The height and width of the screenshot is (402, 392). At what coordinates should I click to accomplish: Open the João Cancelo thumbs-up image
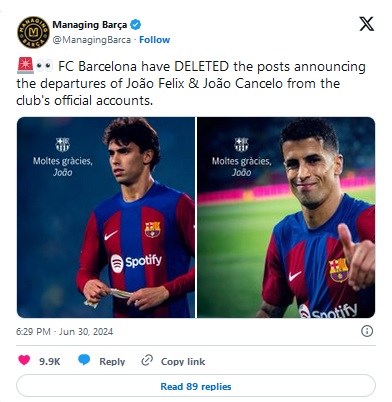coord(286,217)
